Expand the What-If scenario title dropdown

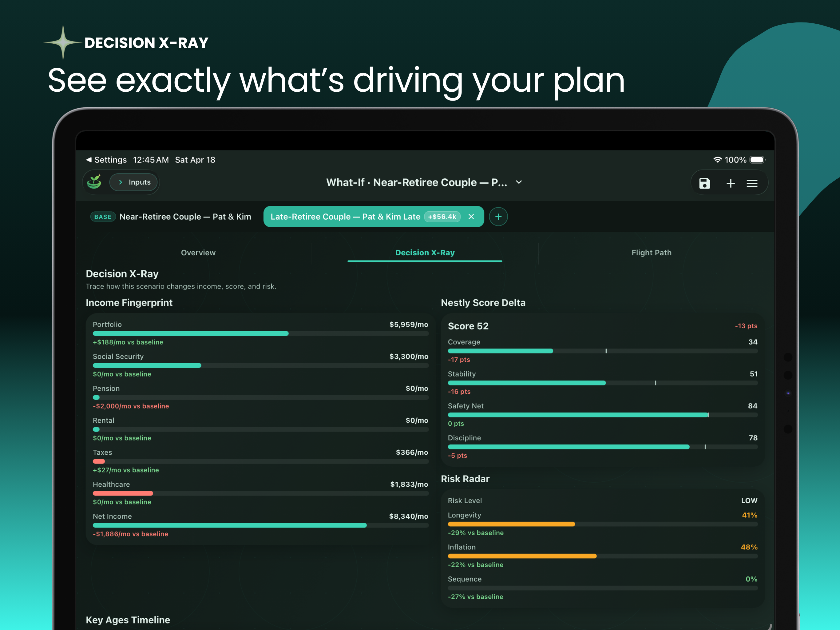coord(519,182)
